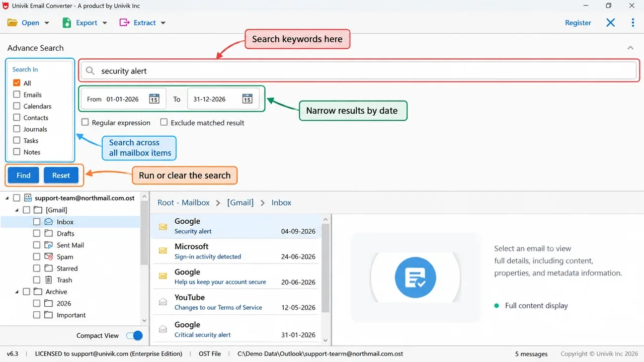The width and height of the screenshot is (644, 362).
Task: Open the Export dropdown menu
Action: (x=105, y=23)
